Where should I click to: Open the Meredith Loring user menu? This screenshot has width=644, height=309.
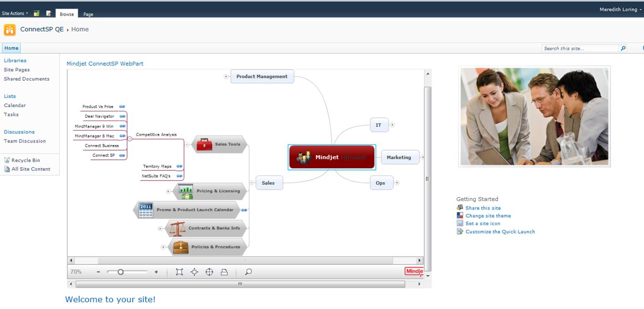(x=621, y=9)
